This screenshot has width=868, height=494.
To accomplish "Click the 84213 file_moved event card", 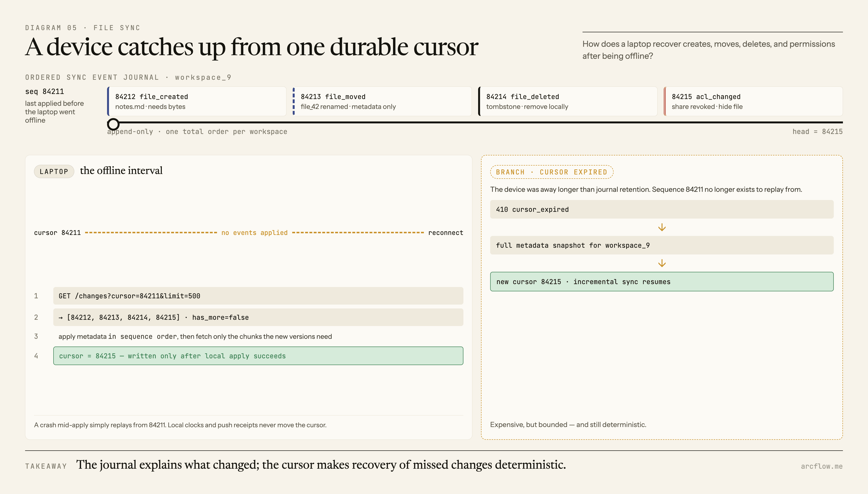I will click(x=382, y=101).
